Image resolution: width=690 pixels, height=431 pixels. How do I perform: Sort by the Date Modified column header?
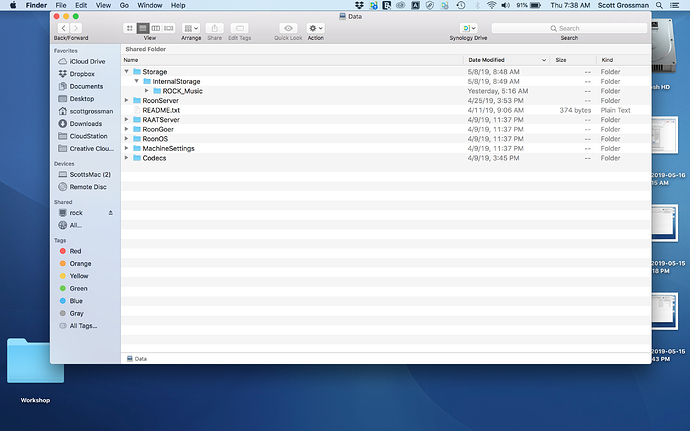(x=506, y=60)
